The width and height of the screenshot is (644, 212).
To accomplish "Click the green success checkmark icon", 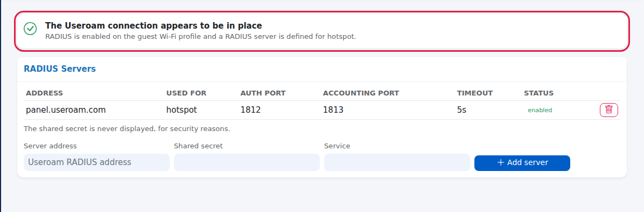I will (30, 29).
